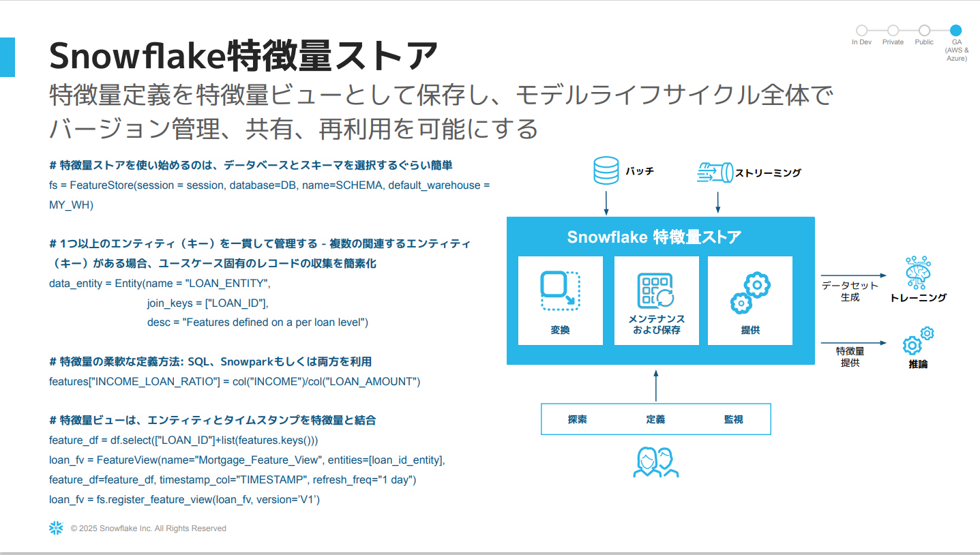Click the INCOME_LOAN_RATIO code line

(235, 381)
